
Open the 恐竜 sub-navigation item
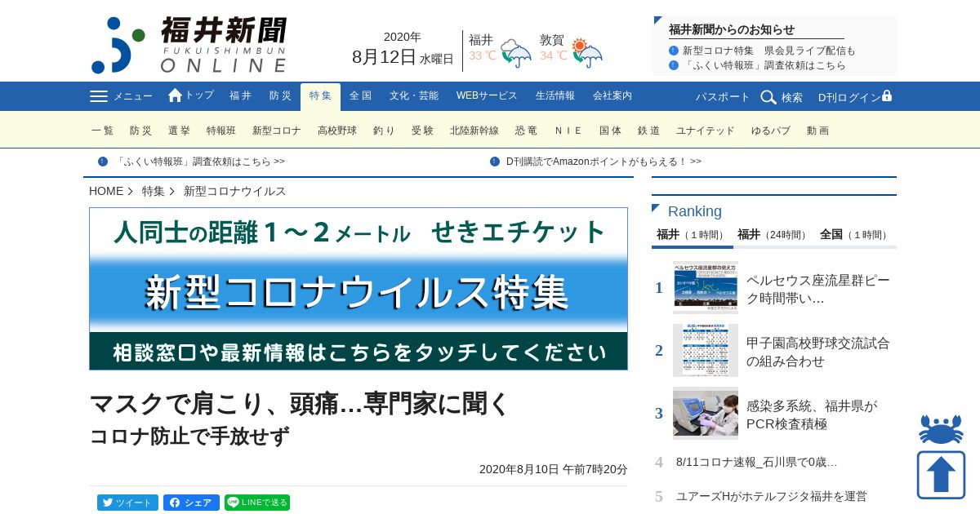[526, 131]
